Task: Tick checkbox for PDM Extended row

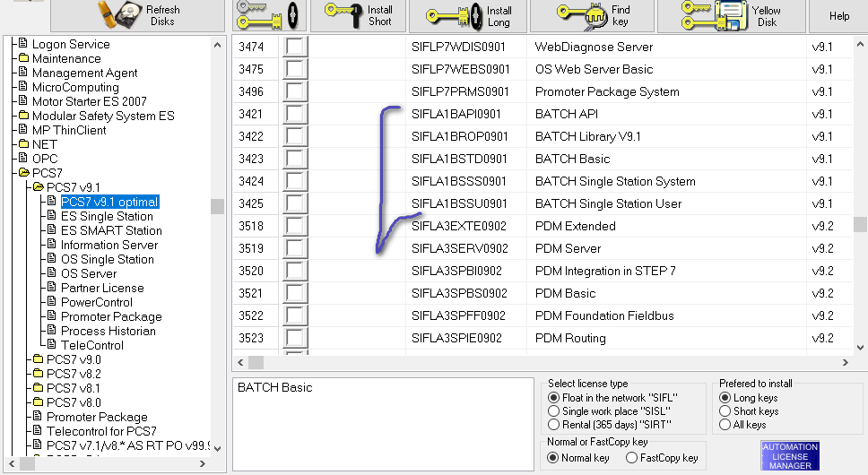Action: (295, 226)
